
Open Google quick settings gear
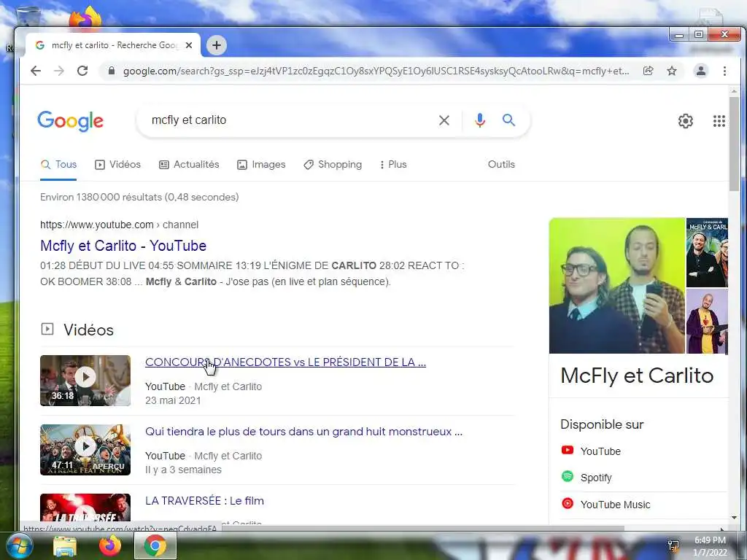[686, 121]
